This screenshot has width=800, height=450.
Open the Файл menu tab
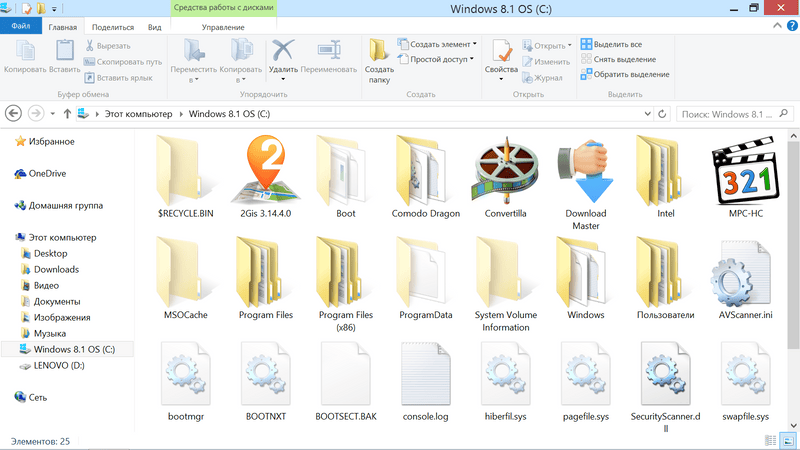click(x=21, y=26)
